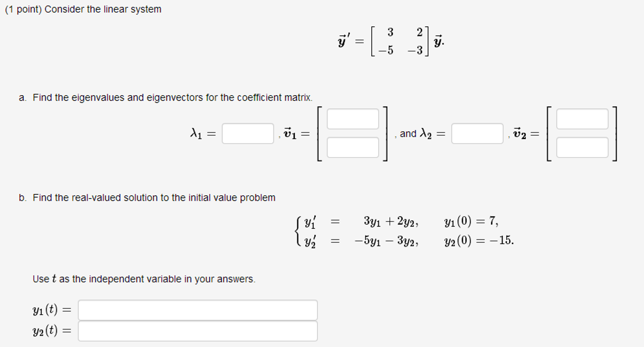Click part b instruction text

154,198
